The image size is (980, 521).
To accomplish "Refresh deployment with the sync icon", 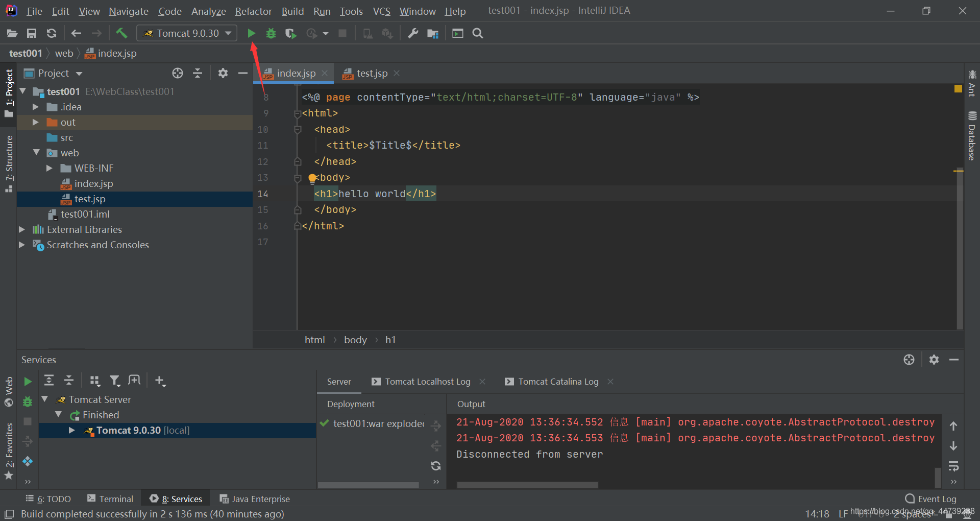I will point(435,466).
